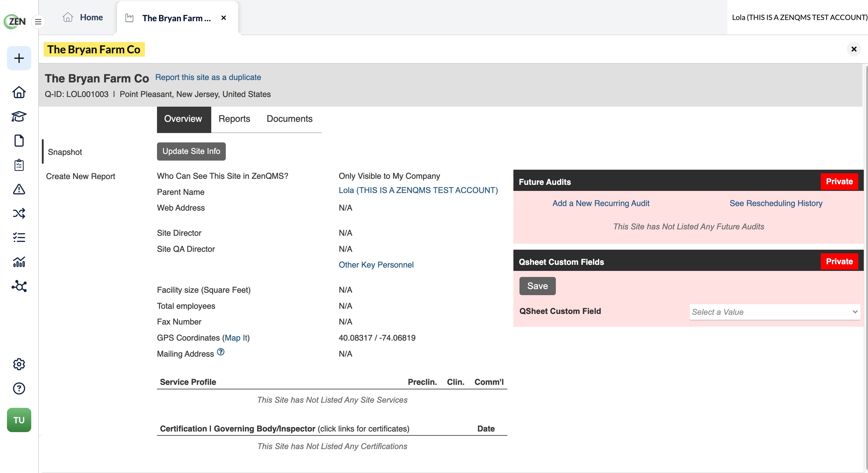
Task: Click Add a New Recurring Audit
Action: click(601, 204)
